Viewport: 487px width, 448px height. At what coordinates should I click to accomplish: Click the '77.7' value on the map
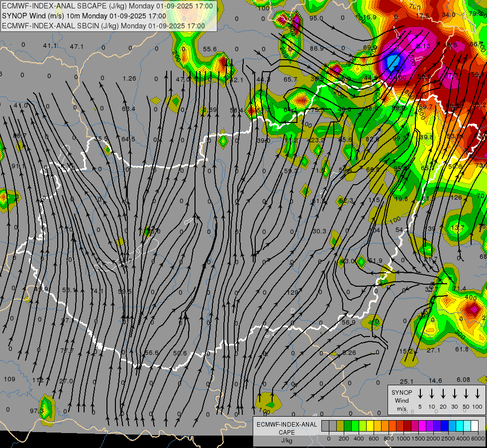coord(67,351)
